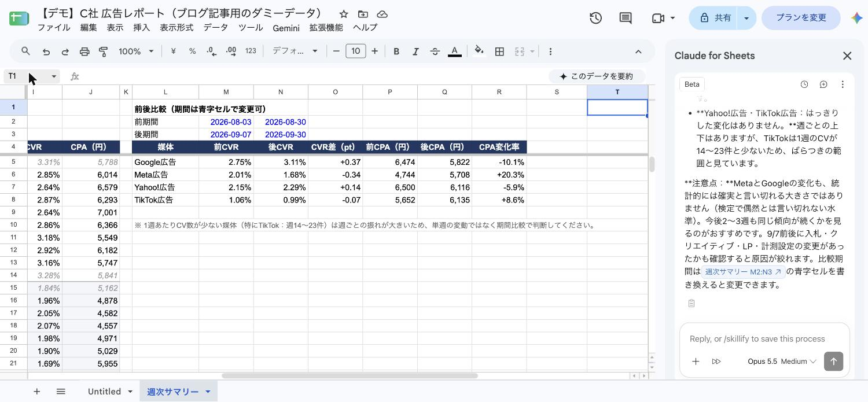Open fill color picker
The height and width of the screenshot is (402, 868).
point(479,51)
